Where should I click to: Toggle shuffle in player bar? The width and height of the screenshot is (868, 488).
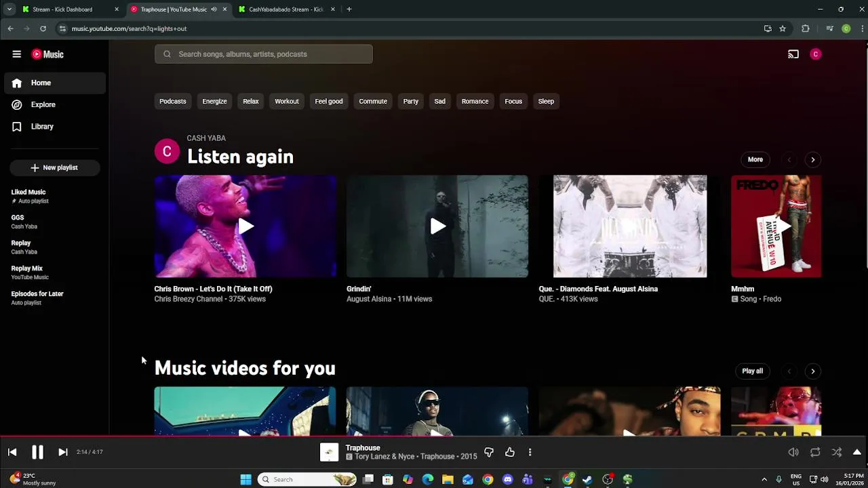click(837, 452)
